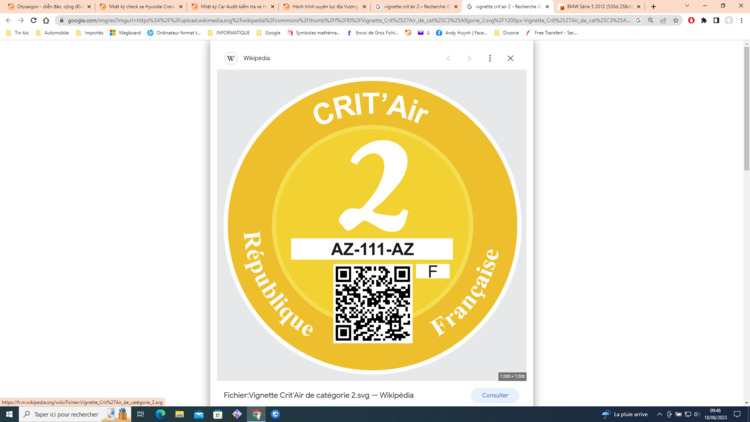
Task: Switch to the first vignette crit'air 2 tab
Action: [415, 7]
